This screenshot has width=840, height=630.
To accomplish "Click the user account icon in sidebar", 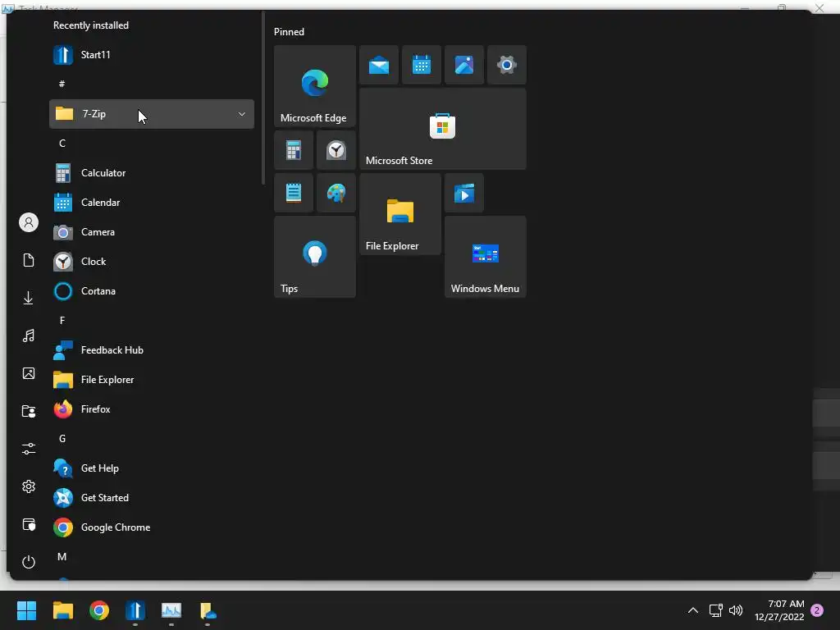I will pyautogui.click(x=29, y=222).
